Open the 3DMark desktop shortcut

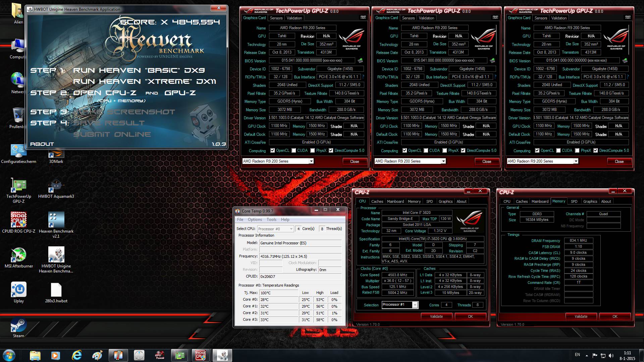[56, 157]
